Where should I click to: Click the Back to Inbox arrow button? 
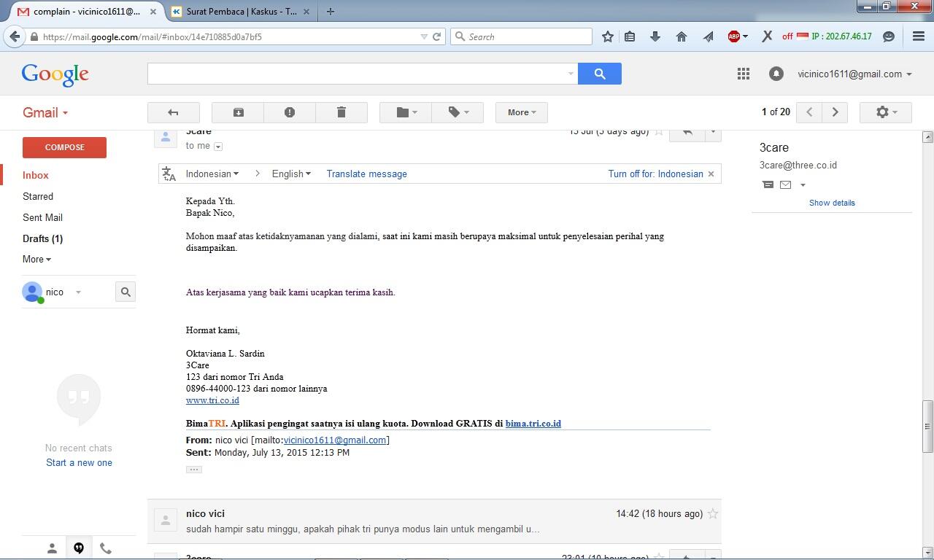173,112
